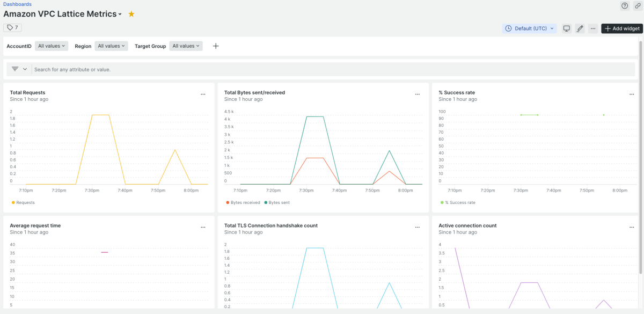The image size is (644, 314).
Task: Click the AccountID filter label
Action: 19,46
